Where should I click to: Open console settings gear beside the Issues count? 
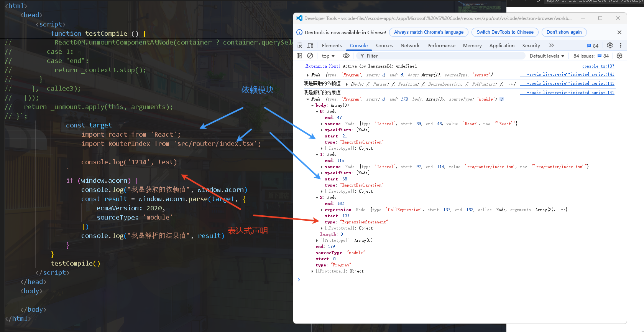pos(619,56)
